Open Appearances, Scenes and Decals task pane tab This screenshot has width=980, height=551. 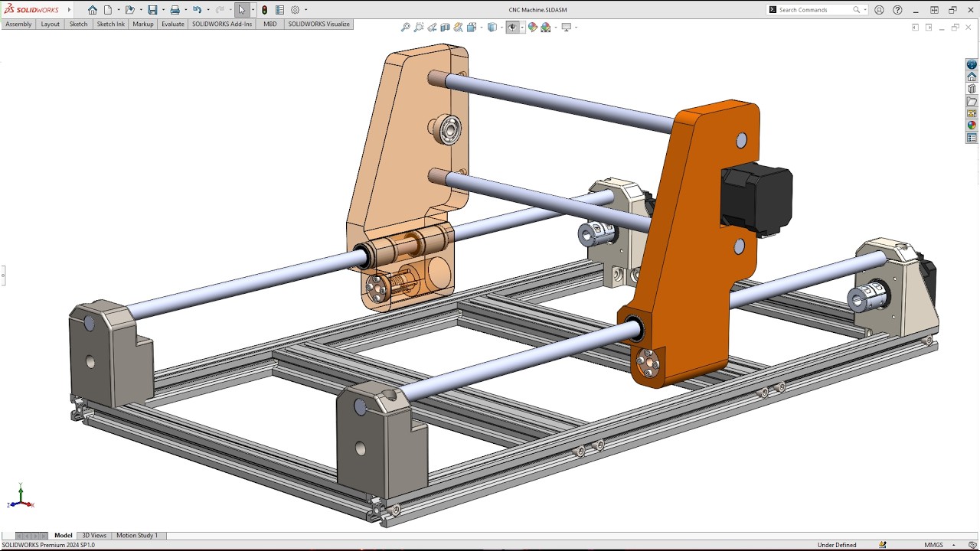pyautogui.click(x=972, y=126)
